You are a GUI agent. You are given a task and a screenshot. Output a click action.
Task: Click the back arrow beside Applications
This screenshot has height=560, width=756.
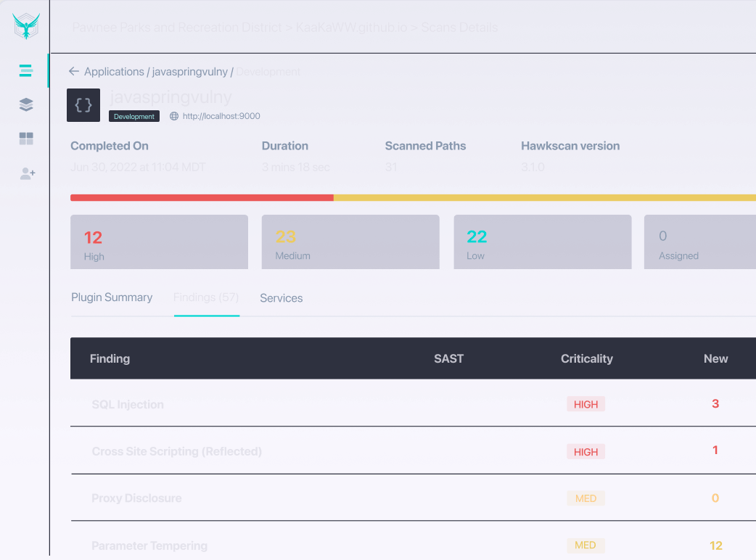(x=73, y=71)
